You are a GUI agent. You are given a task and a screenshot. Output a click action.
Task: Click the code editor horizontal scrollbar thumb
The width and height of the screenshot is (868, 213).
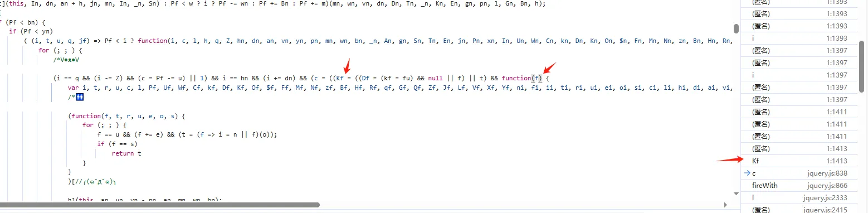160,205
